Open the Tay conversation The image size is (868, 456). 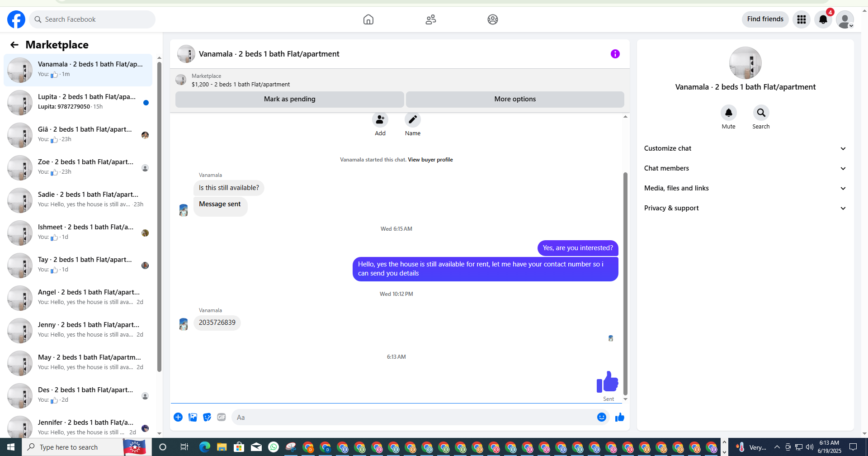[78, 266]
